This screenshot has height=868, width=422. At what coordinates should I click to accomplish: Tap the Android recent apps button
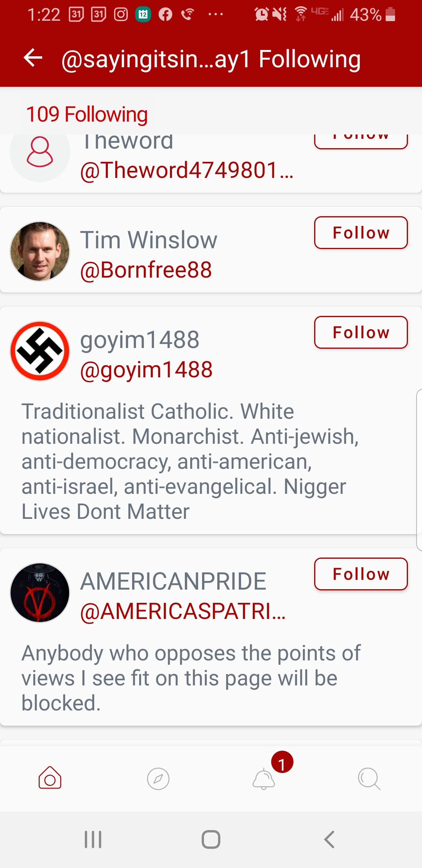coord(93,839)
